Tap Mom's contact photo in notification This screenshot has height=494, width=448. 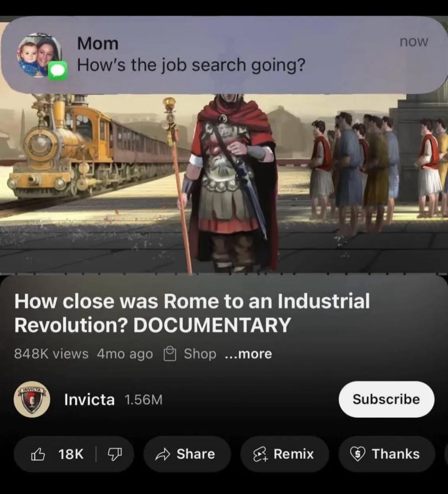coord(39,54)
